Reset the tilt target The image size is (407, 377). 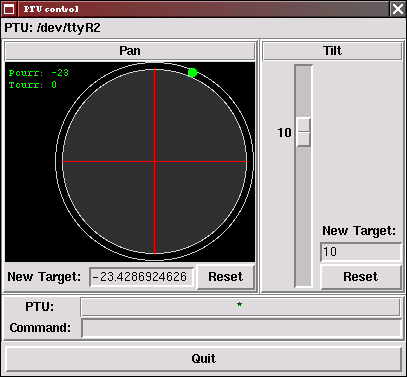coord(361,277)
